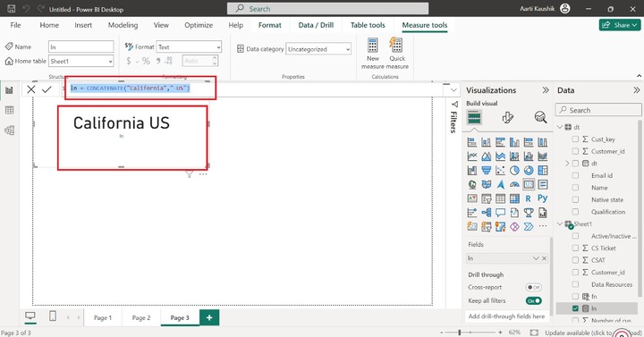Select the Pie chart visual
The image size is (644, 337).
(x=514, y=170)
